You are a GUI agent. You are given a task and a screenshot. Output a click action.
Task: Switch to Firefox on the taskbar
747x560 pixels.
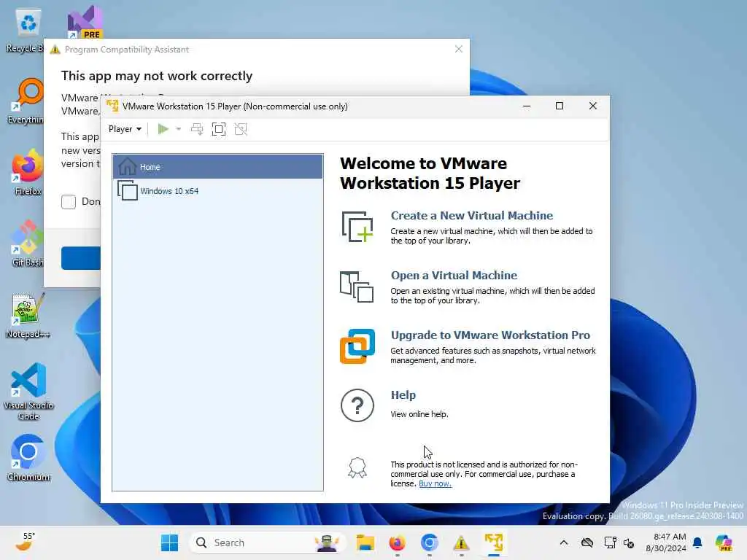(398, 542)
